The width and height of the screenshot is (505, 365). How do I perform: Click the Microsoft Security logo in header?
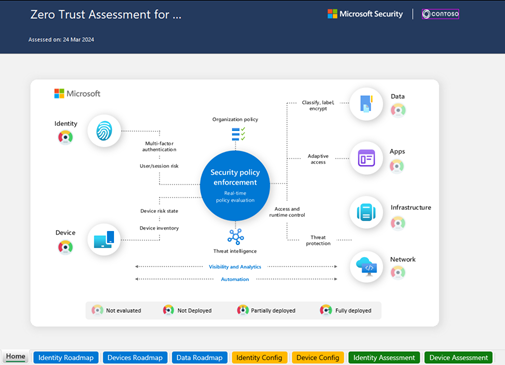(365, 14)
